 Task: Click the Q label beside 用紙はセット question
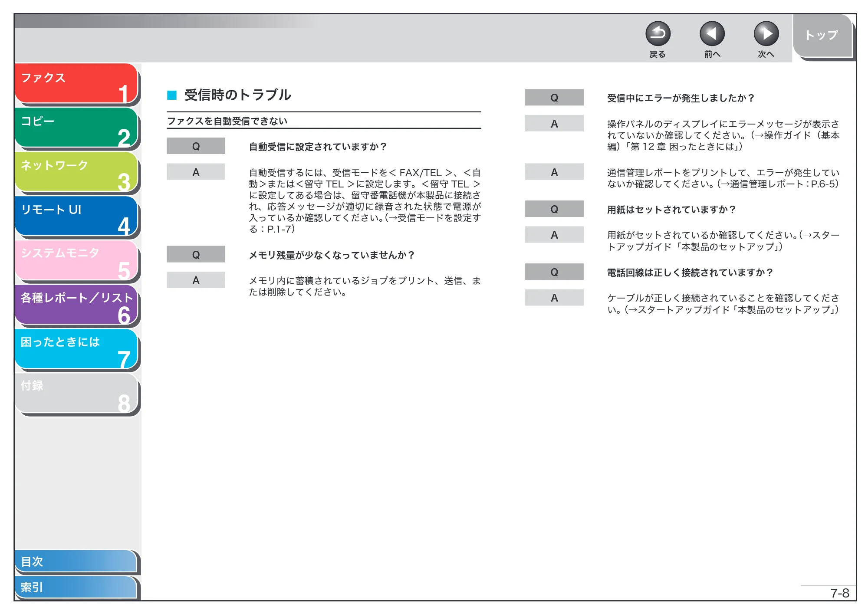click(554, 209)
